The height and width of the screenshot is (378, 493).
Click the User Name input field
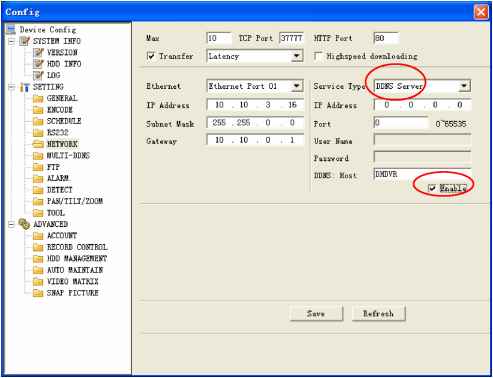(x=422, y=140)
